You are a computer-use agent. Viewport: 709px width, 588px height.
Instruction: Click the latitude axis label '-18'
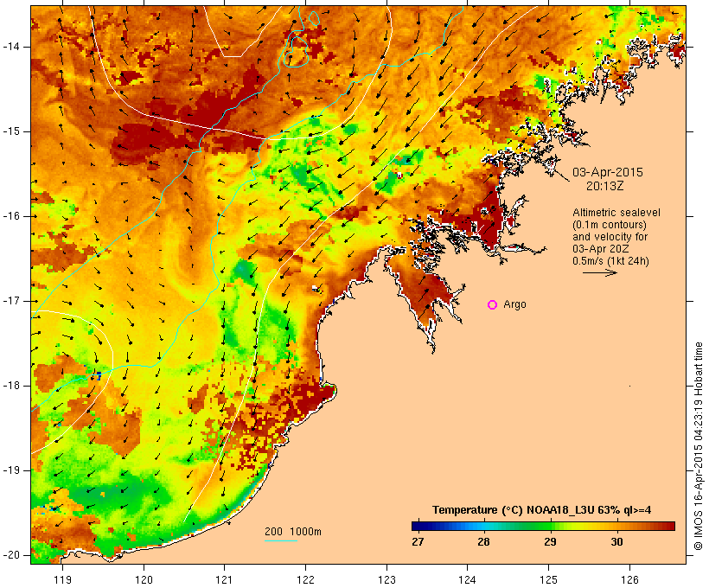click(10, 386)
